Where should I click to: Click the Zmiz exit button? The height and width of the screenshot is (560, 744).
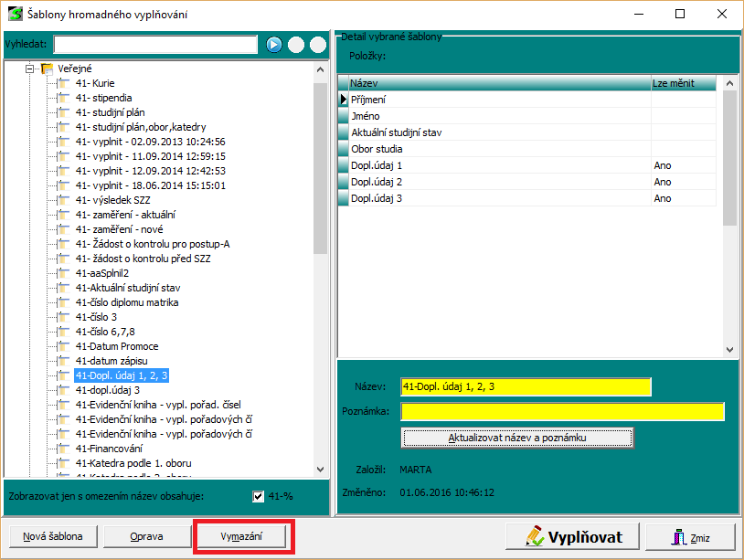point(690,536)
